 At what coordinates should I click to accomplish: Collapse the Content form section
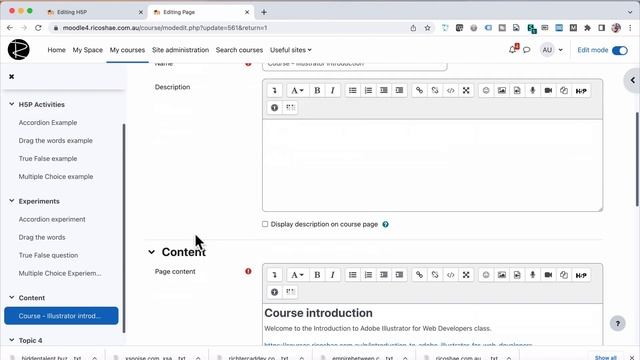151,252
